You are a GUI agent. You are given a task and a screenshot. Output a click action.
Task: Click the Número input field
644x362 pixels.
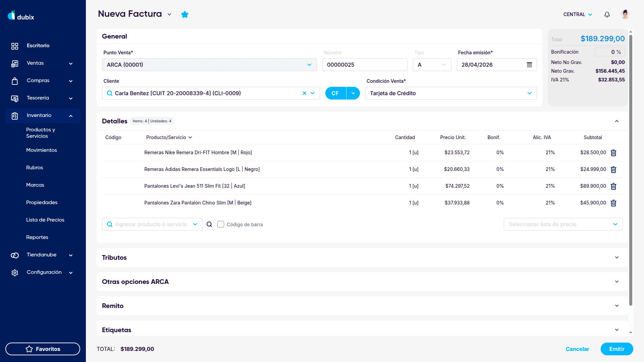(x=365, y=65)
